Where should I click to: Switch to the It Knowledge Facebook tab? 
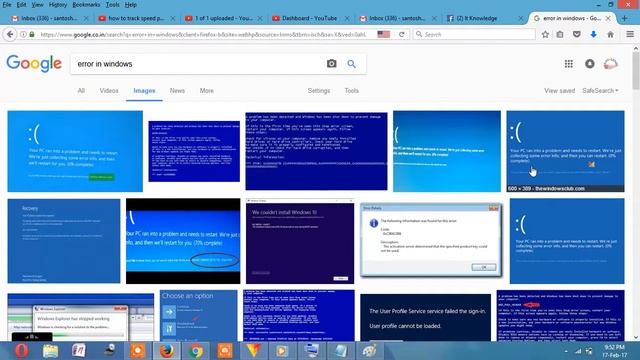(x=478, y=18)
